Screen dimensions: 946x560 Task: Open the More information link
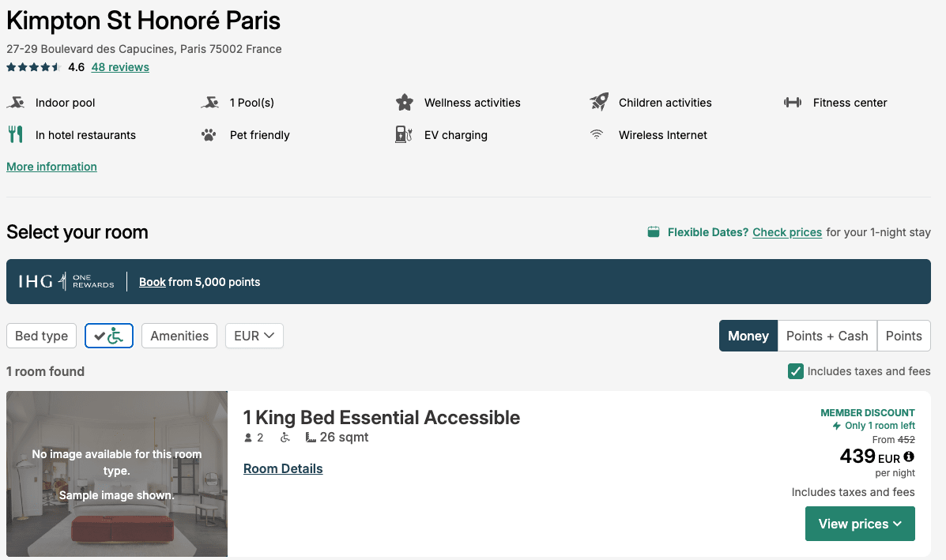(52, 167)
